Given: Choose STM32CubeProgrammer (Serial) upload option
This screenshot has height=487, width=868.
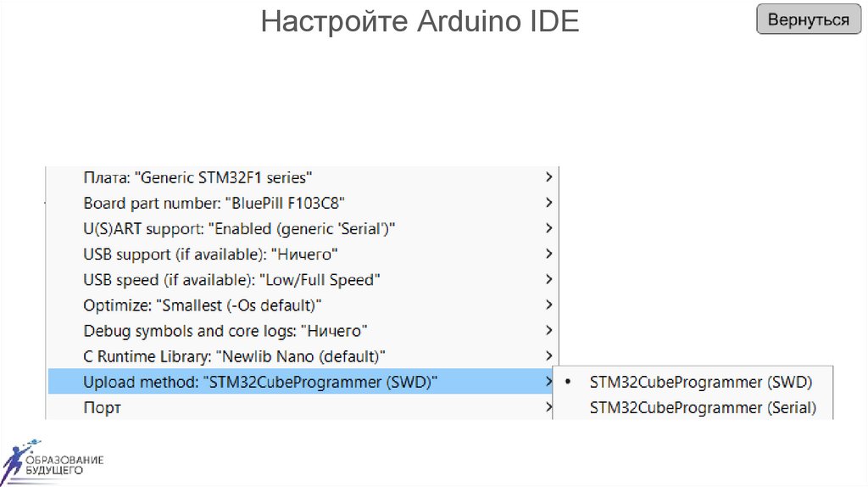Looking at the screenshot, I should pos(693,407).
